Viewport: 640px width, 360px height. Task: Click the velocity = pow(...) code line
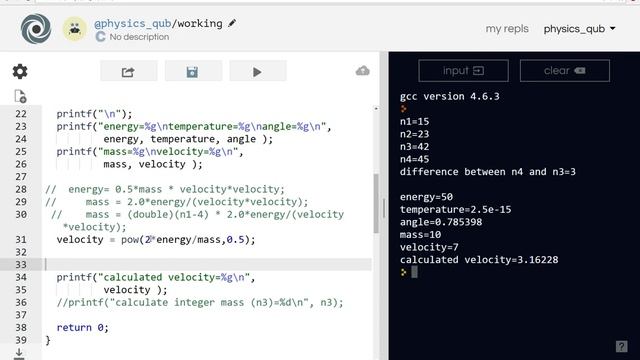pyautogui.click(x=156, y=240)
